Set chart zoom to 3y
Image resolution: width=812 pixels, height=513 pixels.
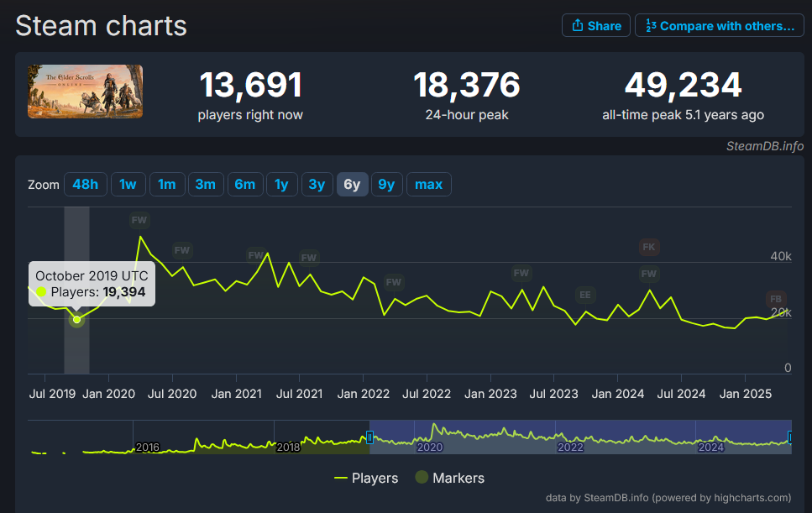pyautogui.click(x=317, y=184)
